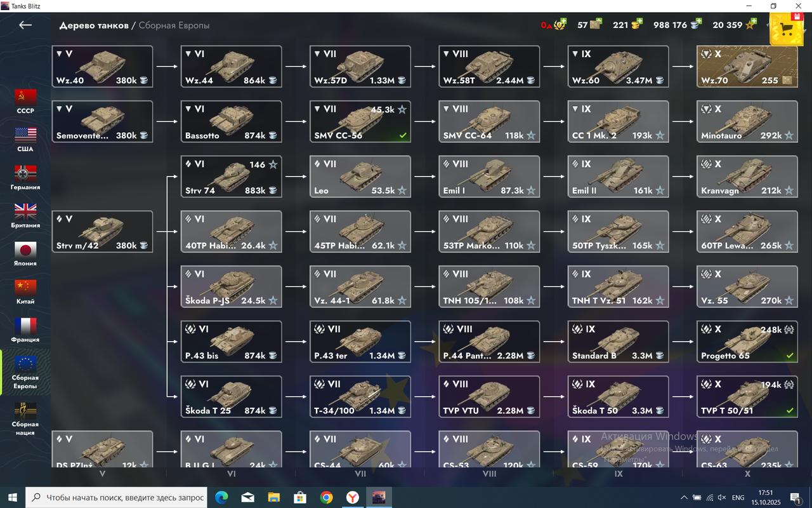Screen dimensions: 812x508
Task: Select the Leo tier VII tank
Action: (x=360, y=177)
